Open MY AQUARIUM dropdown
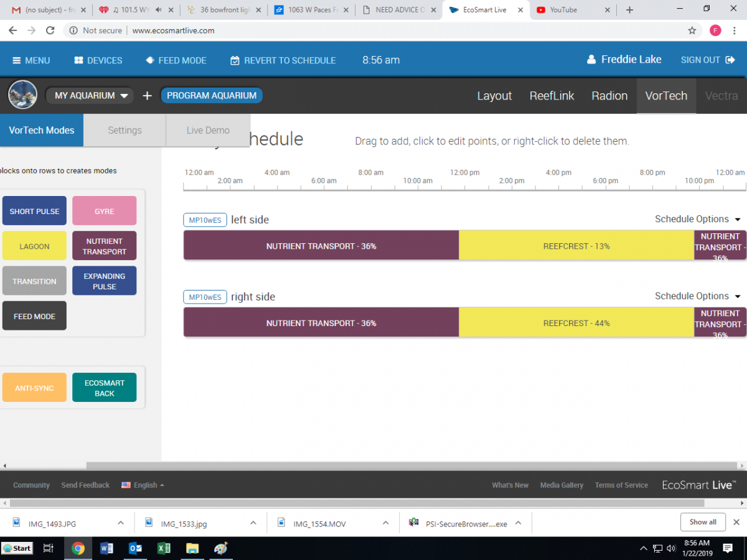 [x=90, y=96]
